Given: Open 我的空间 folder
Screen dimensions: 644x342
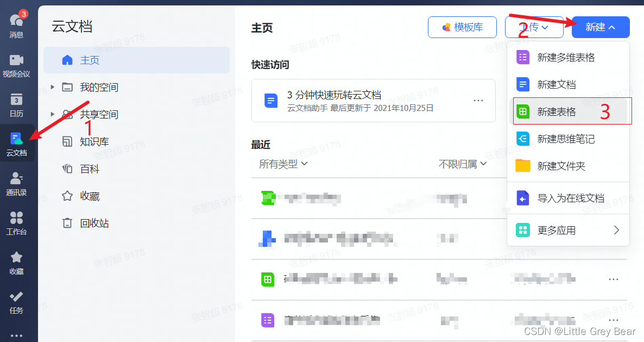Looking at the screenshot, I should tap(99, 87).
